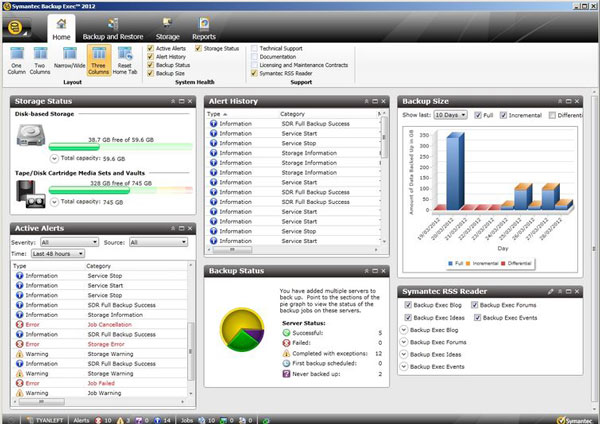This screenshot has height=424, width=600.
Task: Click Jobs label in status bar
Action: click(187, 420)
